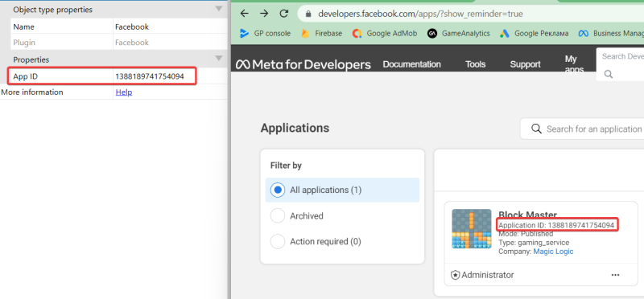The image size is (644, 299).
Task: Open the Help link
Action: pos(124,92)
